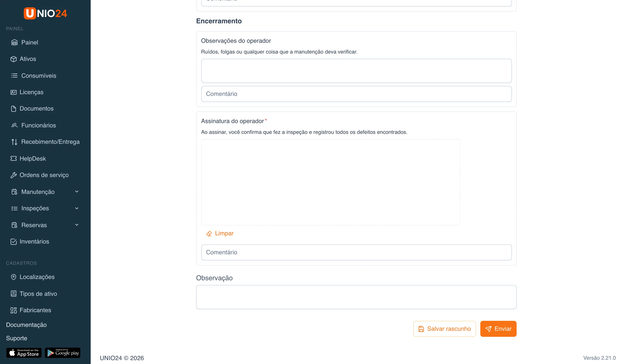The height and width of the screenshot is (364, 622).
Task: Click the Consumíveis list icon
Action: tap(14, 76)
